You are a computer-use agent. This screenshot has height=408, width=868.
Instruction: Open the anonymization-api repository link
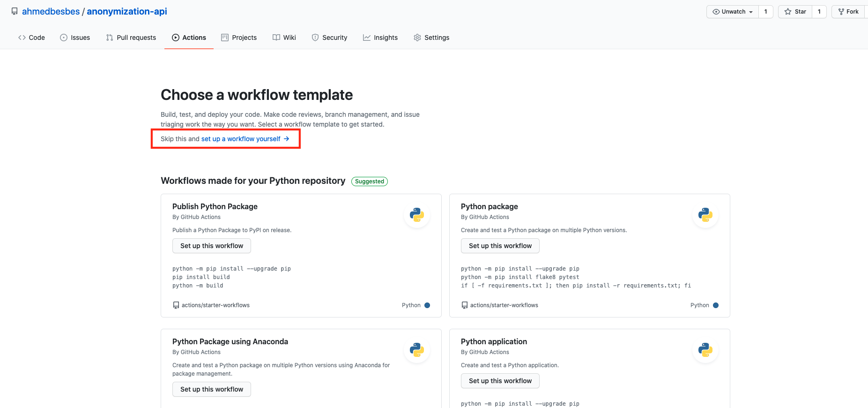127,11
